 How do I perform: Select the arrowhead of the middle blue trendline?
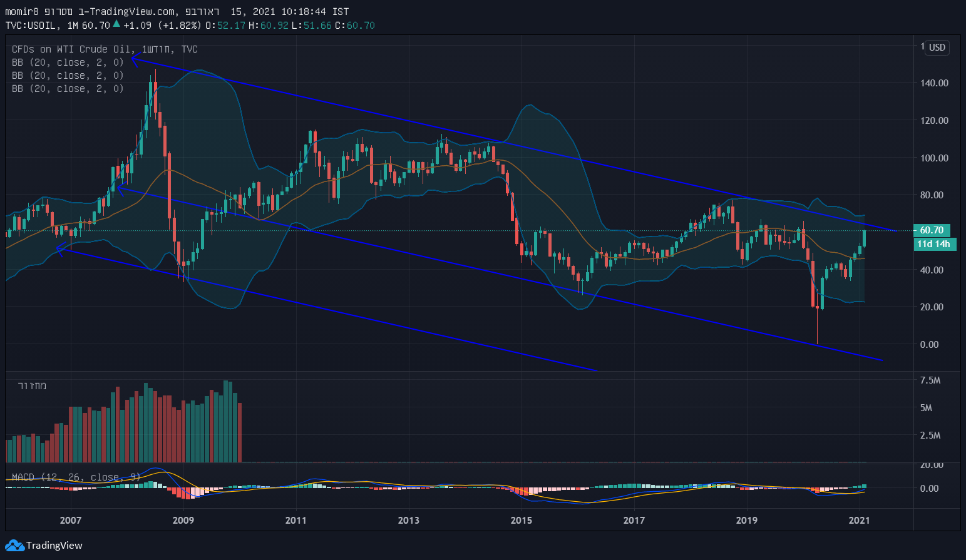(x=118, y=188)
